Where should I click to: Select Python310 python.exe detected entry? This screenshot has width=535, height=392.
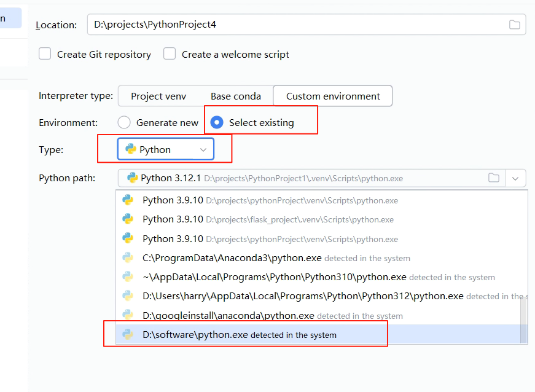click(321, 277)
